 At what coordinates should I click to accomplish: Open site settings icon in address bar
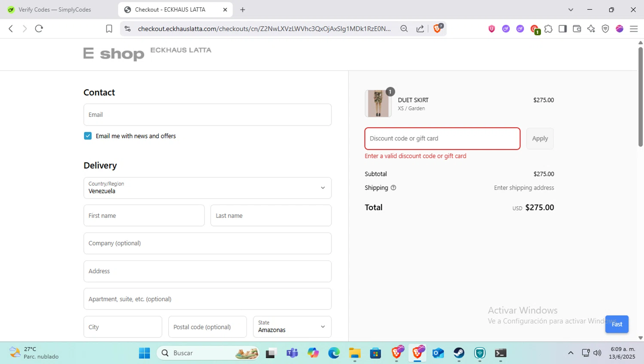pos(128,29)
